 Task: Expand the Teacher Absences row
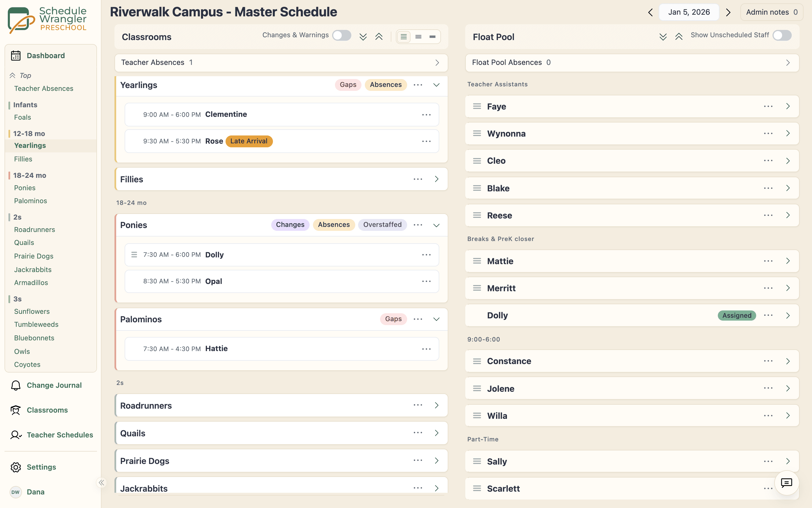(x=281, y=62)
